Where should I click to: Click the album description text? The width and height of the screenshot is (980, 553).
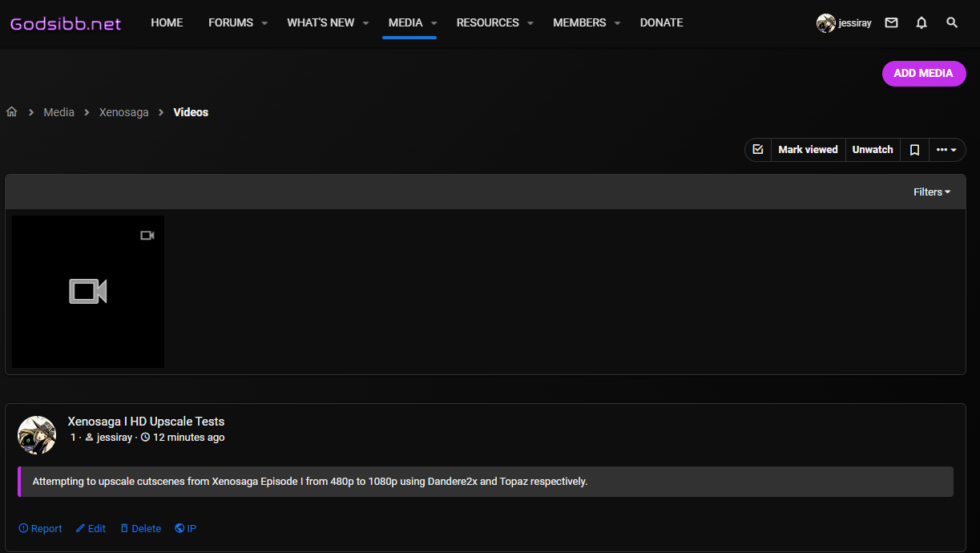[310, 482]
